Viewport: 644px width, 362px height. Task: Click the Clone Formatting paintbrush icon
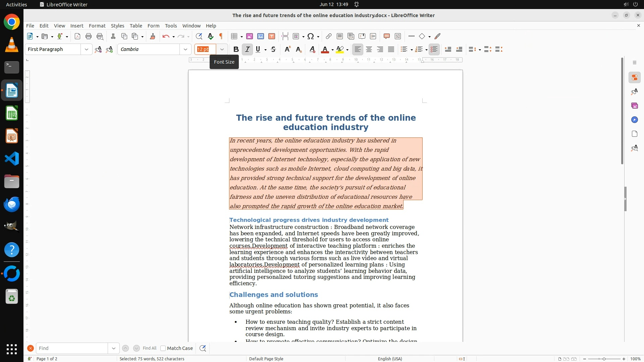(x=153, y=37)
